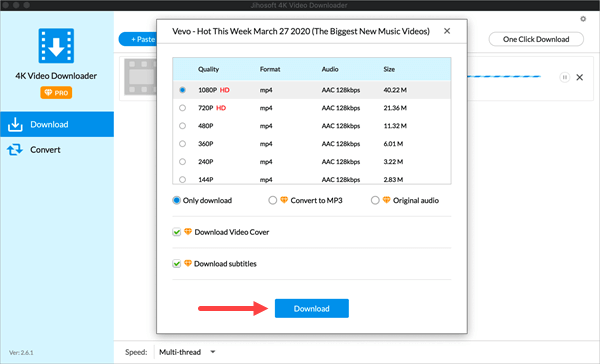Click premium diamond icon beside Convert to MP3
The width and height of the screenshot is (600, 364).
(x=284, y=200)
